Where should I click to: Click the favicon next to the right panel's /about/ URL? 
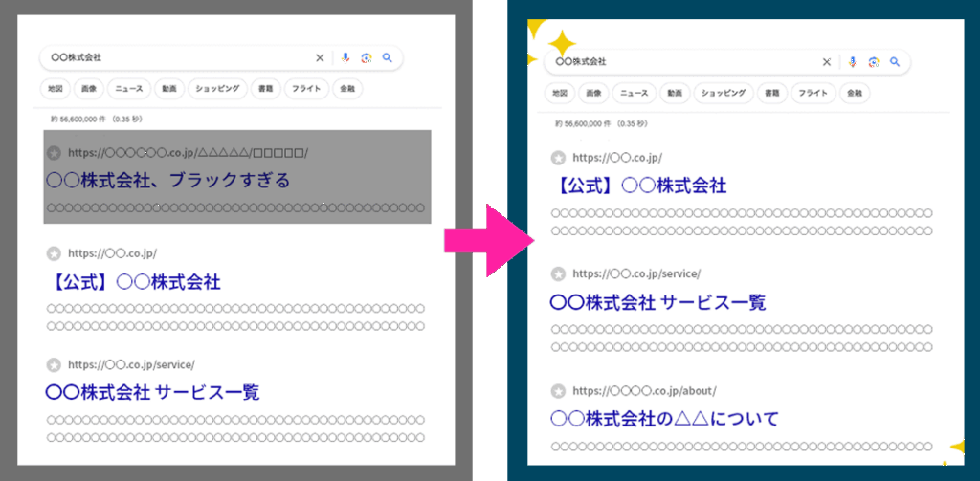tap(559, 391)
